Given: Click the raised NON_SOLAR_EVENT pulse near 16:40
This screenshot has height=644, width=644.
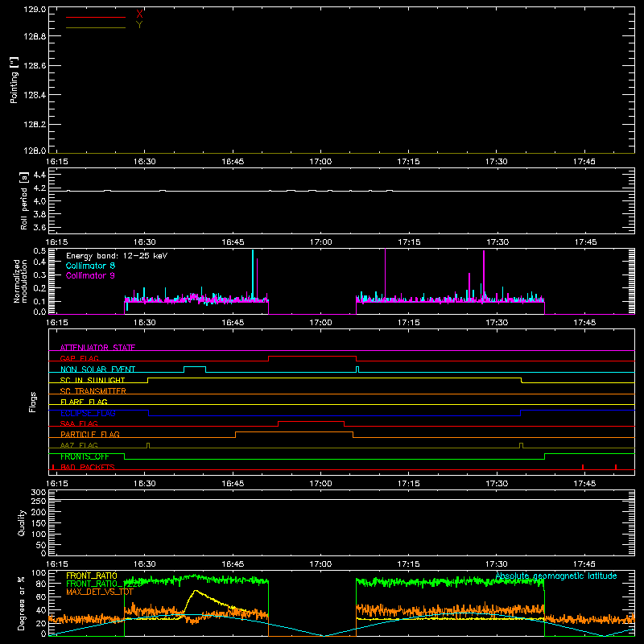Looking at the screenshot, I should point(195,367).
